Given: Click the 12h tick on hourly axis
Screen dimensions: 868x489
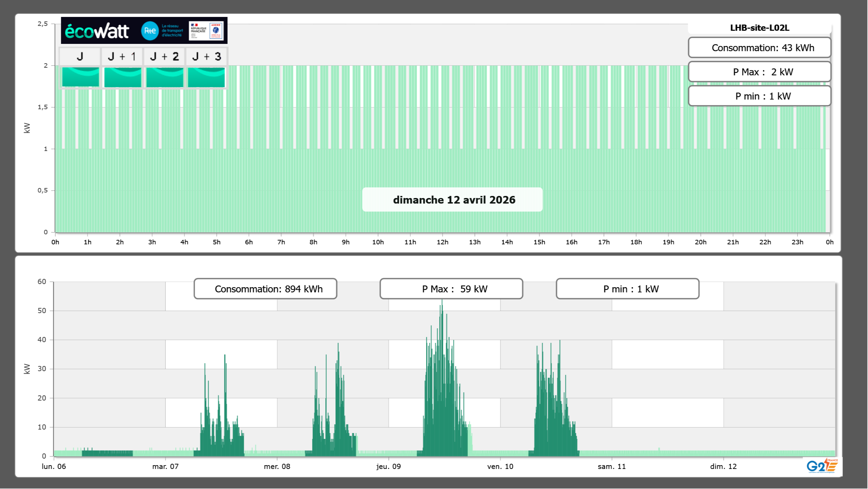Looking at the screenshot, I should pos(442,242).
